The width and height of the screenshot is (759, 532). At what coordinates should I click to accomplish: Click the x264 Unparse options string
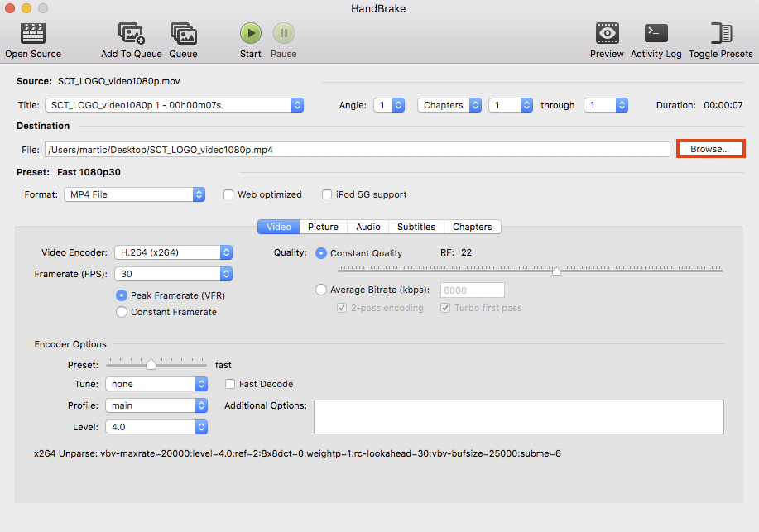(x=298, y=453)
